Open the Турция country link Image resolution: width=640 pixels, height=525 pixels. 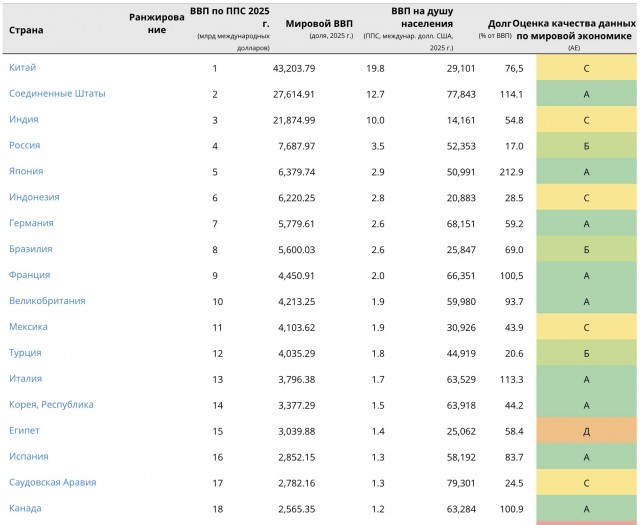click(x=25, y=353)
